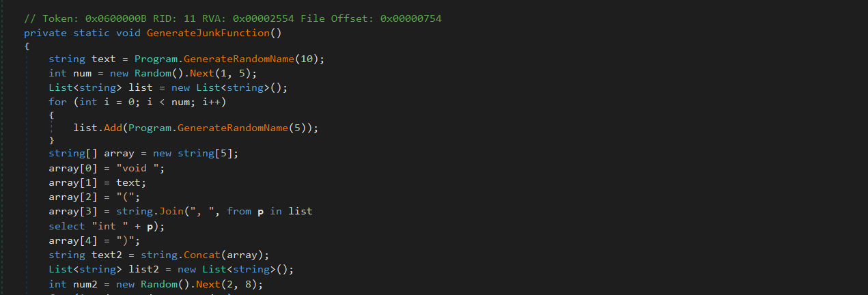868x295 pixels.
Task: Click the Add method on list
Action: [x=113, y=128]
